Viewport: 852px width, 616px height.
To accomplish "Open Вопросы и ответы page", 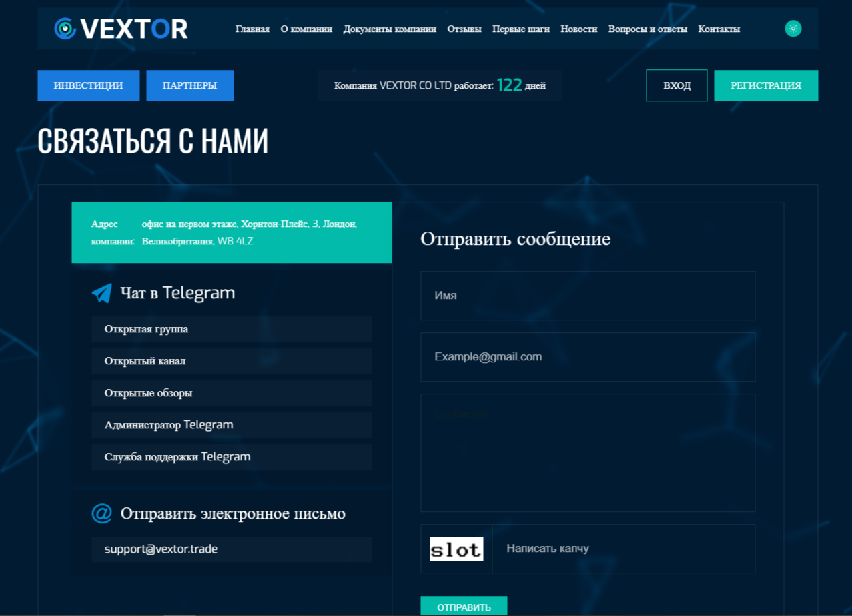I will 648,29.
